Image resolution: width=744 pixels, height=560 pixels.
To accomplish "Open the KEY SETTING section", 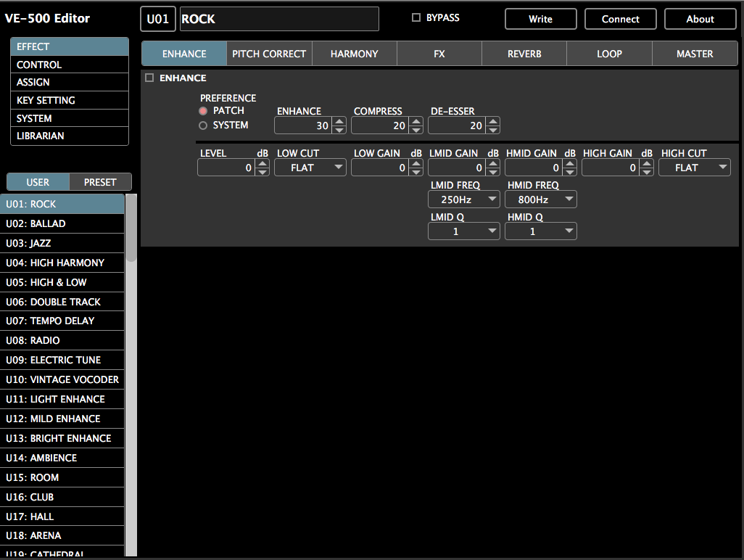I will (70, 100).
